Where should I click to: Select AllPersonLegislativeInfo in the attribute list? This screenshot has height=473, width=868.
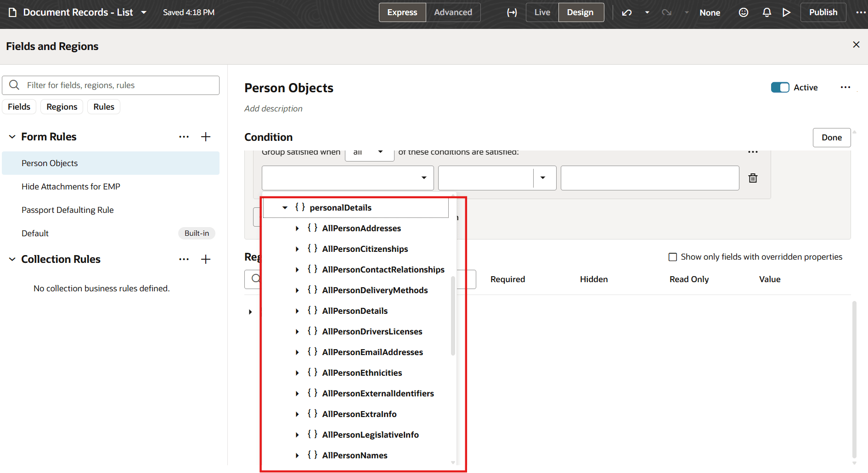click(x=370, y=435)
